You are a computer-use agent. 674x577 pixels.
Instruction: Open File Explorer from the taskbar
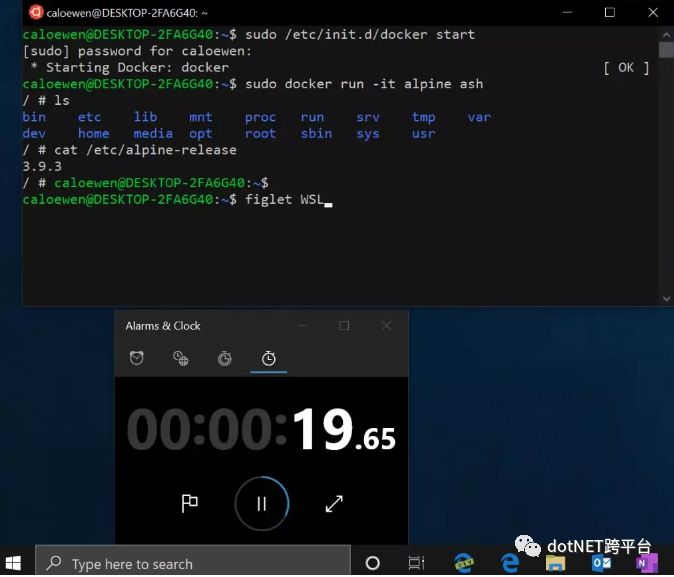[555, 563]
